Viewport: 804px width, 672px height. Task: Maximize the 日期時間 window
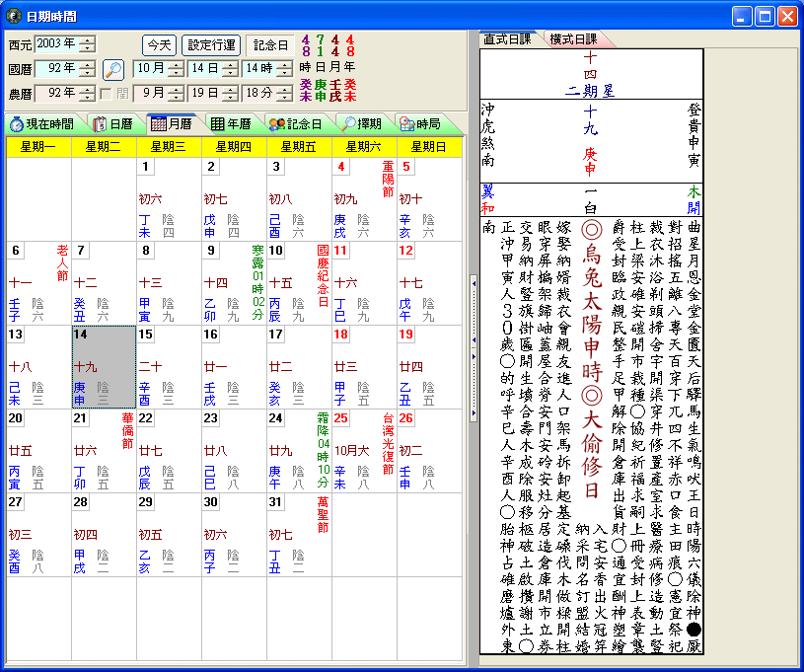pos(765,17)
